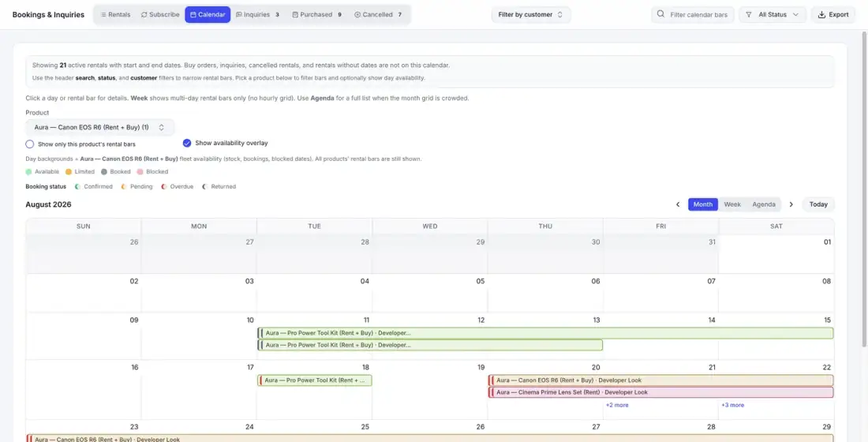Open the Pro Power Tool Kit bar on Tuesday 18
Image resolution: width=868 pixels, height=442 pixels.
point(314,380)
